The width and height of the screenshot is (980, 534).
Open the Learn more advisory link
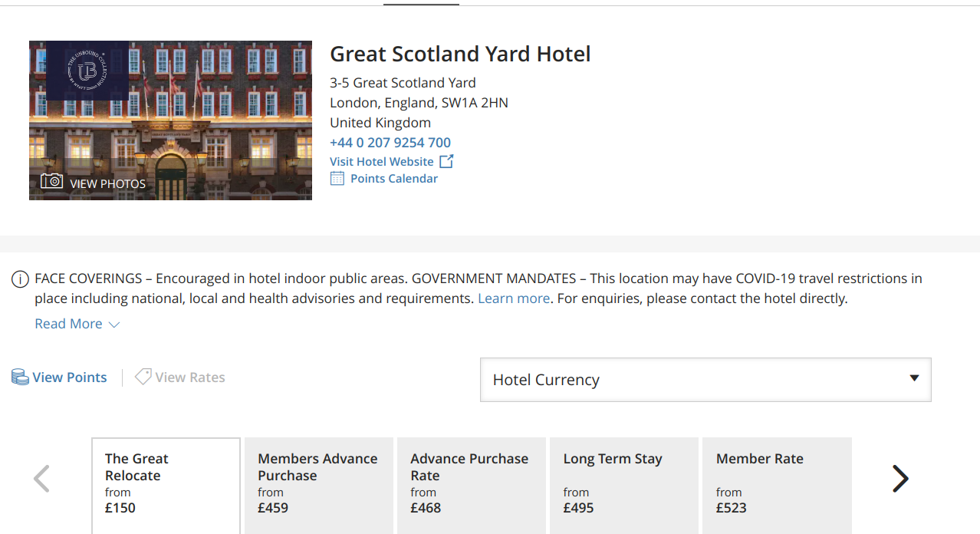[x=513, y=298]
